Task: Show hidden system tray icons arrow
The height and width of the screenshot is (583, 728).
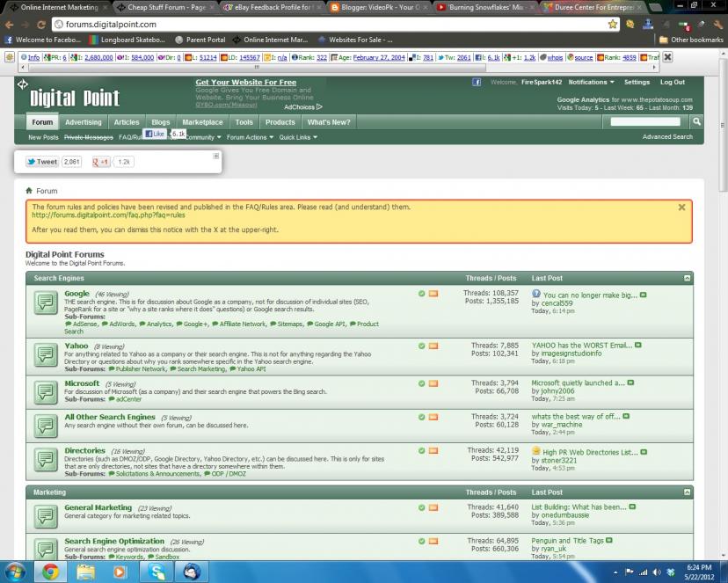Action: point(615,572)
